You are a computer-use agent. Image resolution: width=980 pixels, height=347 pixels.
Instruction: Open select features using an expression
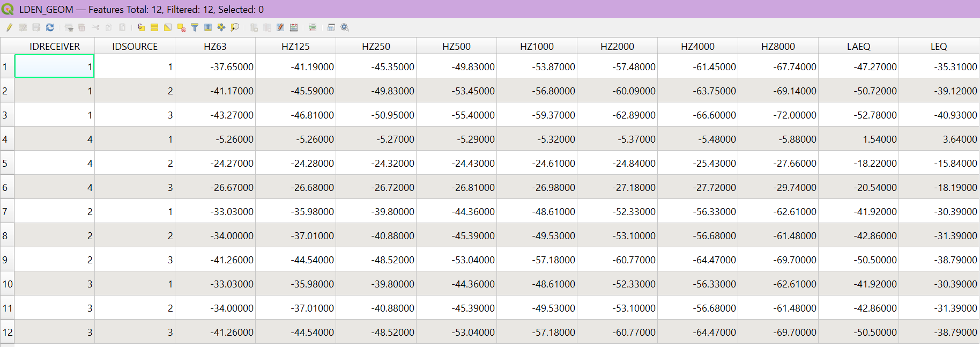[141, 27]
